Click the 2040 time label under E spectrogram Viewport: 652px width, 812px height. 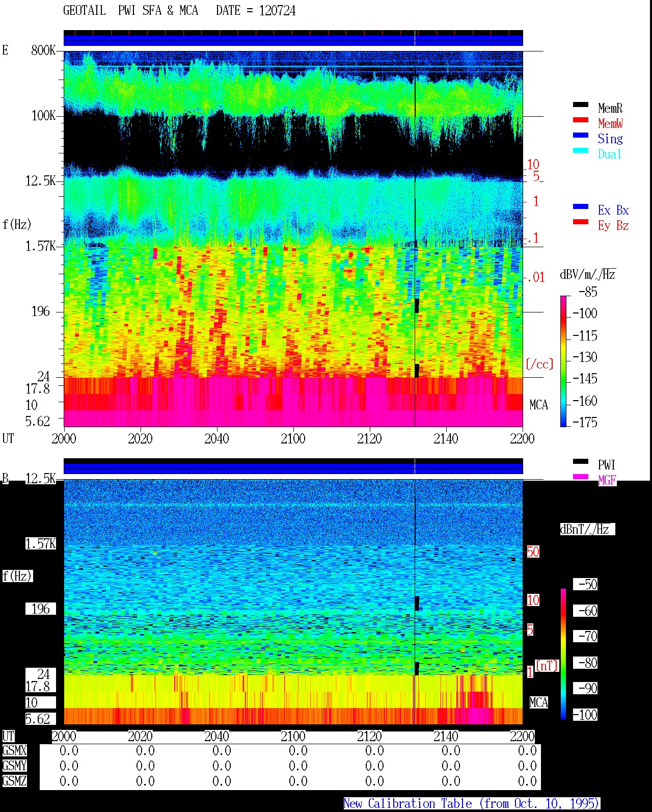(216, 439)
